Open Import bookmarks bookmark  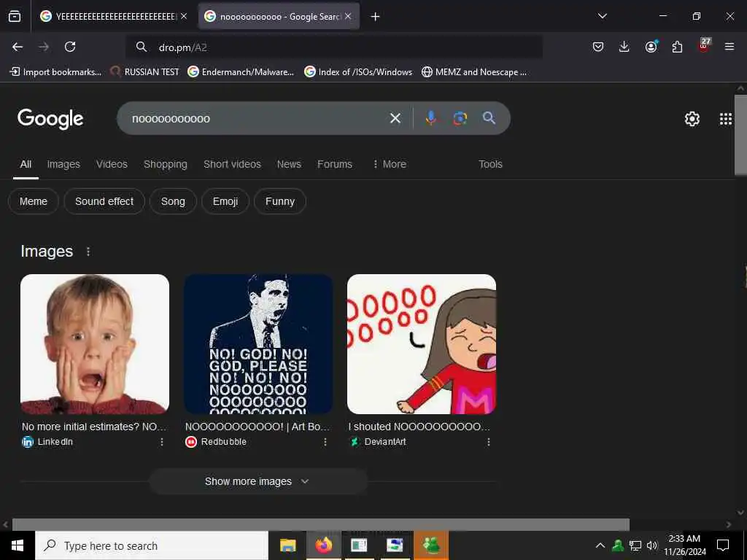click(x=55, y=72)
